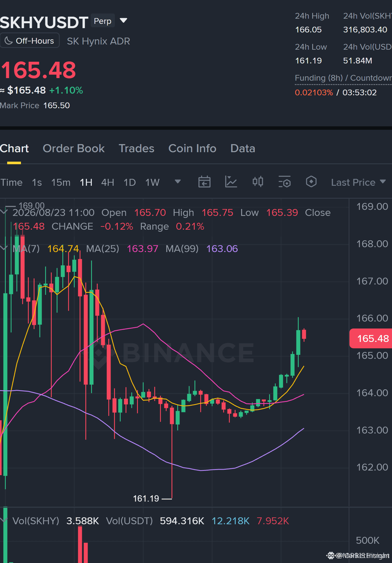Tap the 0.02103% funding rate
This screenshot has height=563, width=392.
click(x=314, y=92)
